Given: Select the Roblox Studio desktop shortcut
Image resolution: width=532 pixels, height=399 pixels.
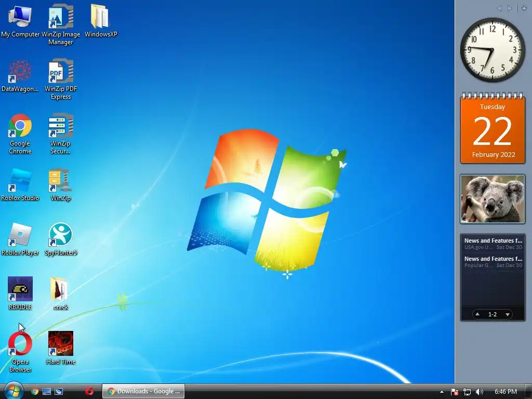Looking at the screenshot, I should 20,185.
